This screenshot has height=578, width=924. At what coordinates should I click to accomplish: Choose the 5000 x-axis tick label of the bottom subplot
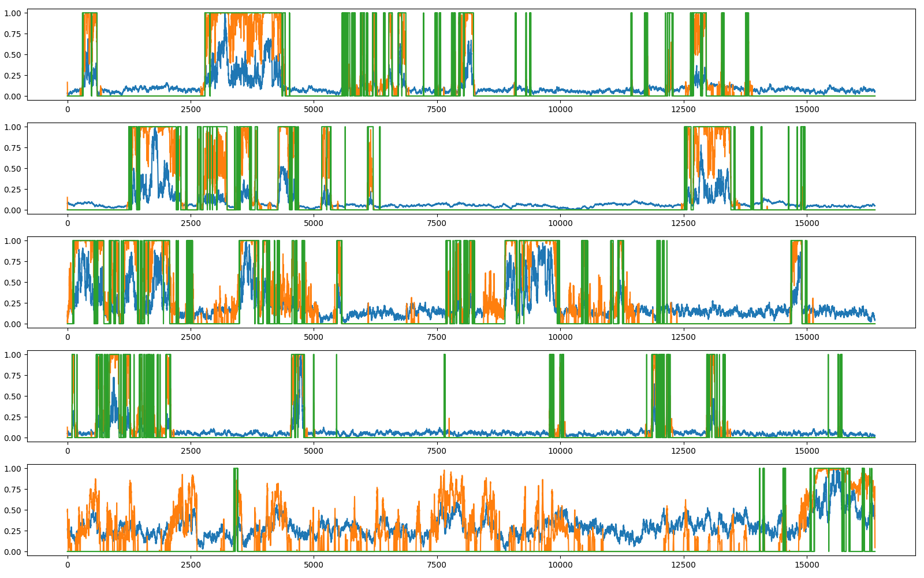point(314,565)
